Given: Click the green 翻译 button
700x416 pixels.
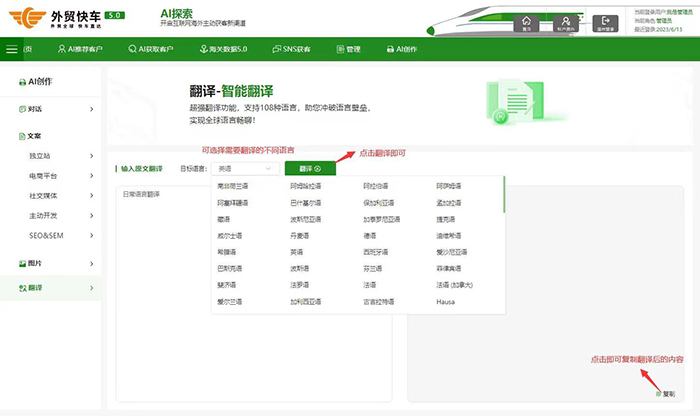Looking at the screenshot, I should coord(310,169).
